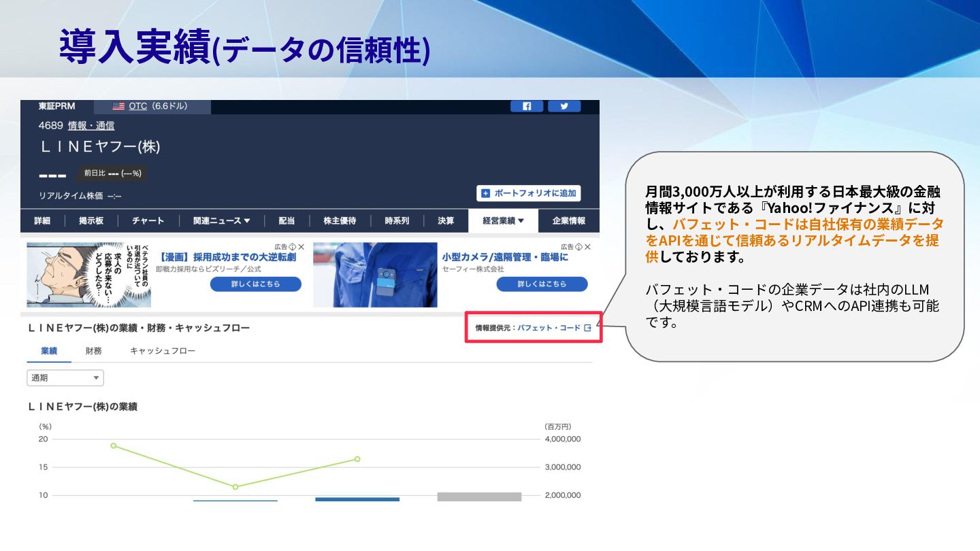Click the external link icon after バフェット・コード

(x=588, y=328)
